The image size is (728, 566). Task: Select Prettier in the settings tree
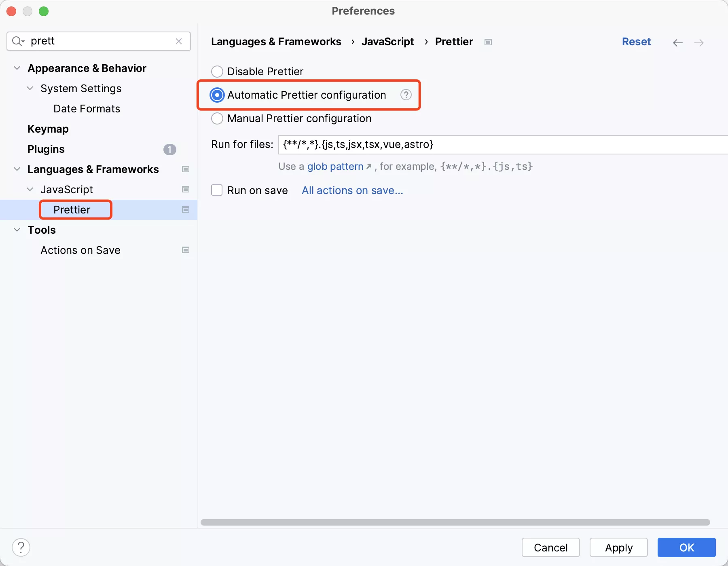tap(72, 210)
